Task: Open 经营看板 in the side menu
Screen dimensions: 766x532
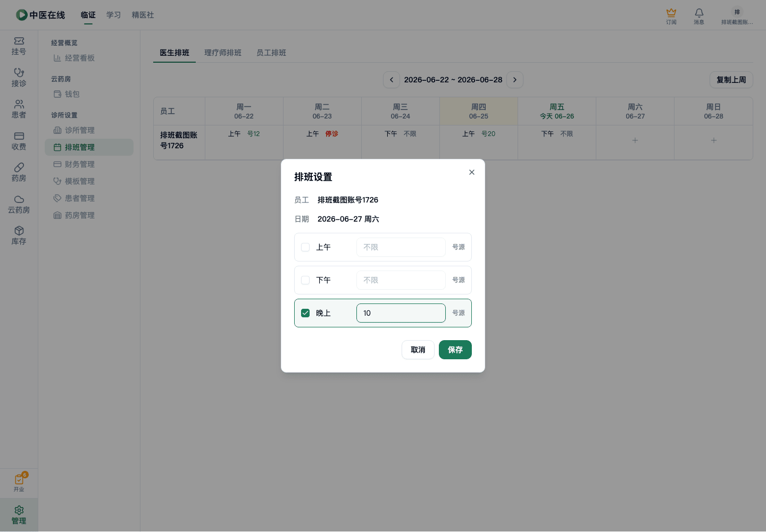Action: (89, 58)
